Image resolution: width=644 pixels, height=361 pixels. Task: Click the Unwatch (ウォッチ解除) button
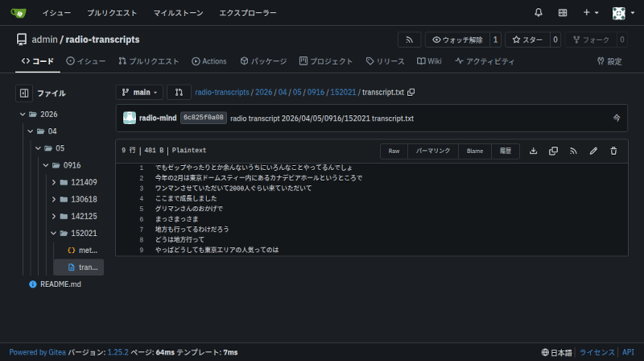click(x=456, y=39)
